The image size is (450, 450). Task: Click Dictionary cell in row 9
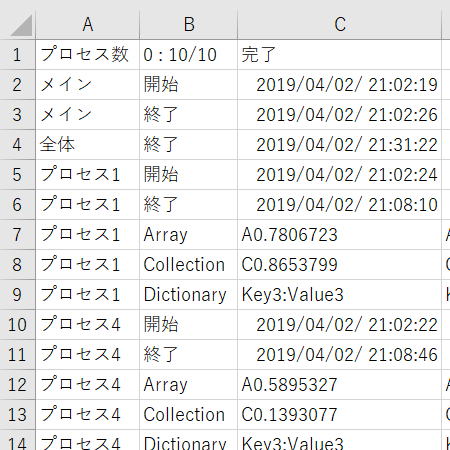click(x=188, y=295)
